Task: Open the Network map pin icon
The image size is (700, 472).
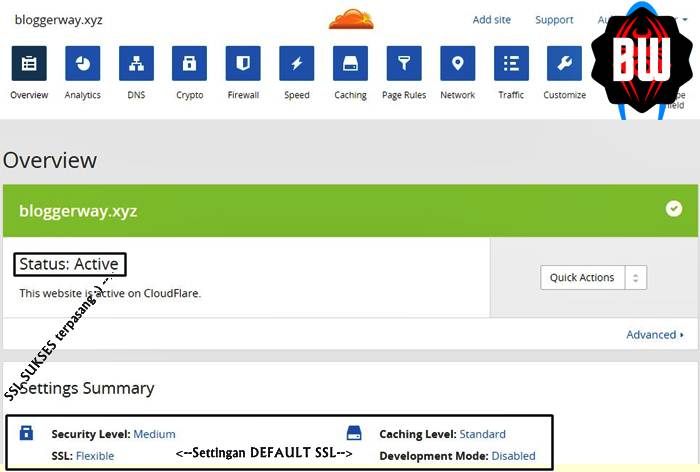Action: click(x=458, y=63)
